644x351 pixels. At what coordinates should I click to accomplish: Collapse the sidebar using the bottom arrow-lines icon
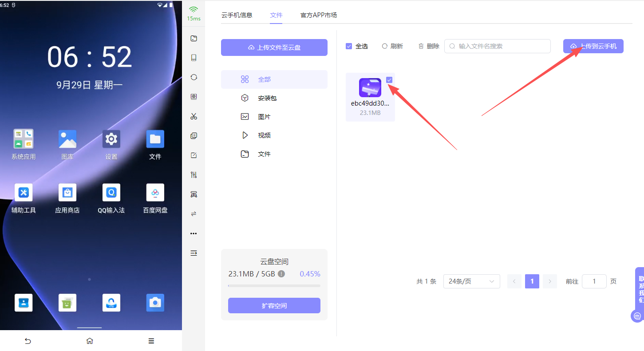point(194,253)
